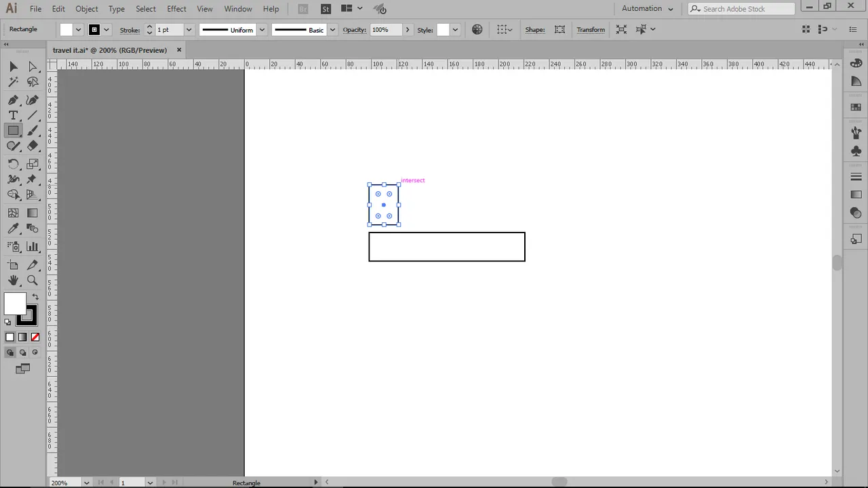Screen dimensions: 868x488
Task: Select the Scale tool
Action: click(x=32, y=164)
